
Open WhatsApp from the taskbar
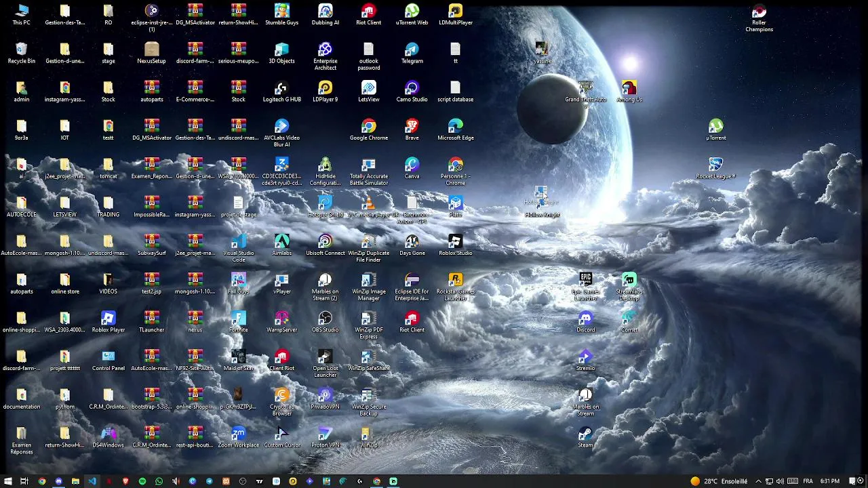[159, 481]
